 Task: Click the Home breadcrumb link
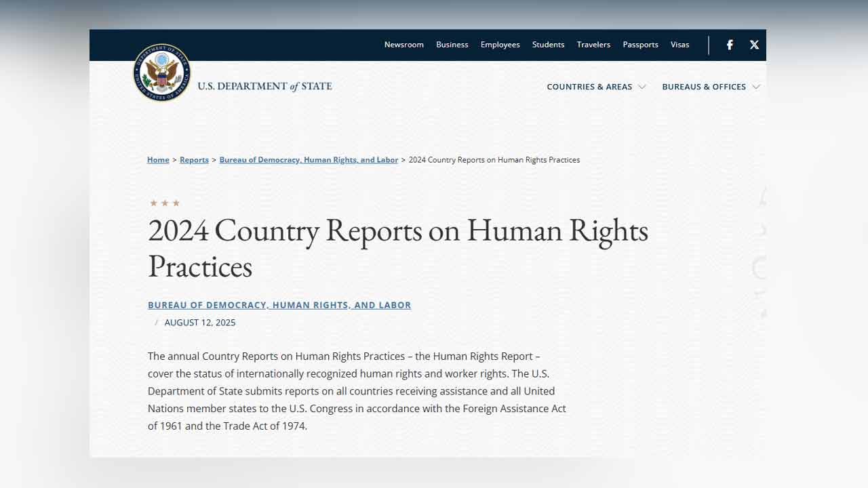coord(158,160)
